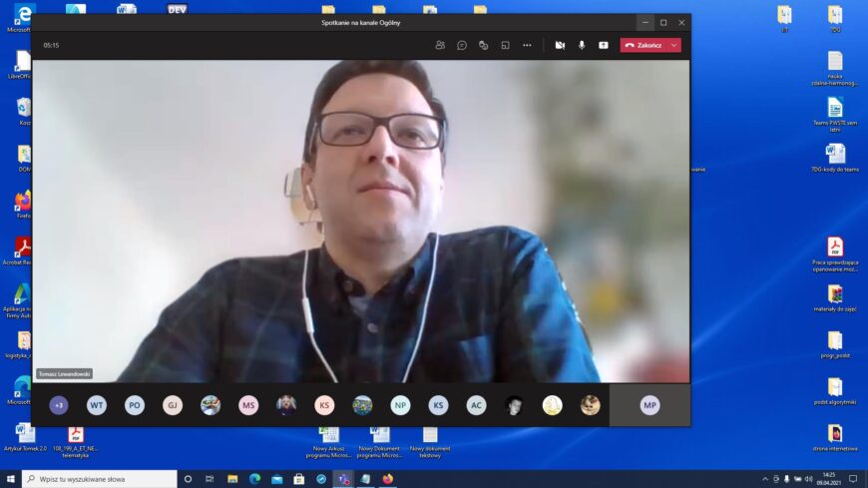Select the yellow round avatar before MP
This screenshot has height=488, width=868.
click(x=552, y=405)
